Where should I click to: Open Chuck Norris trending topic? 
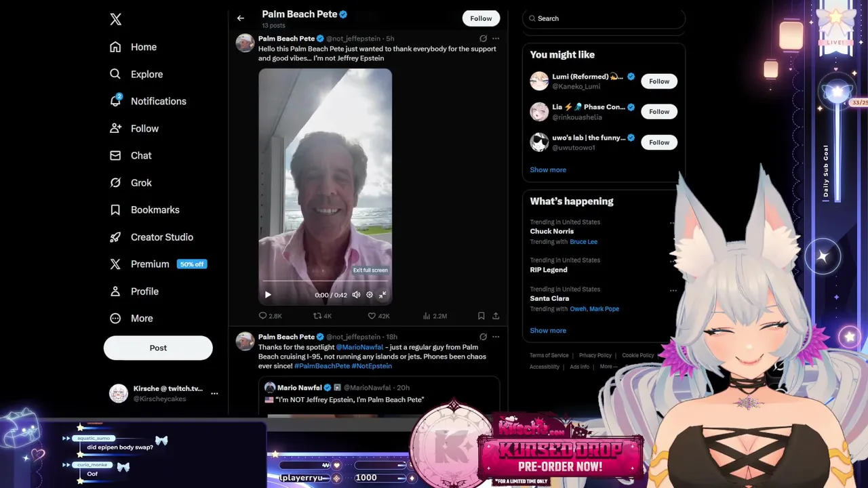click(x=552, y=231)
